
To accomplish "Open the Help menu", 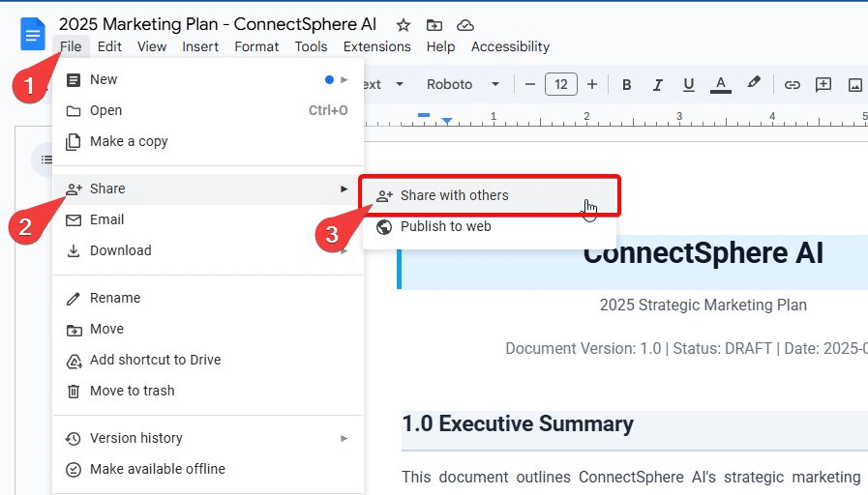I will pyautogui.click(x=440, y=46).
